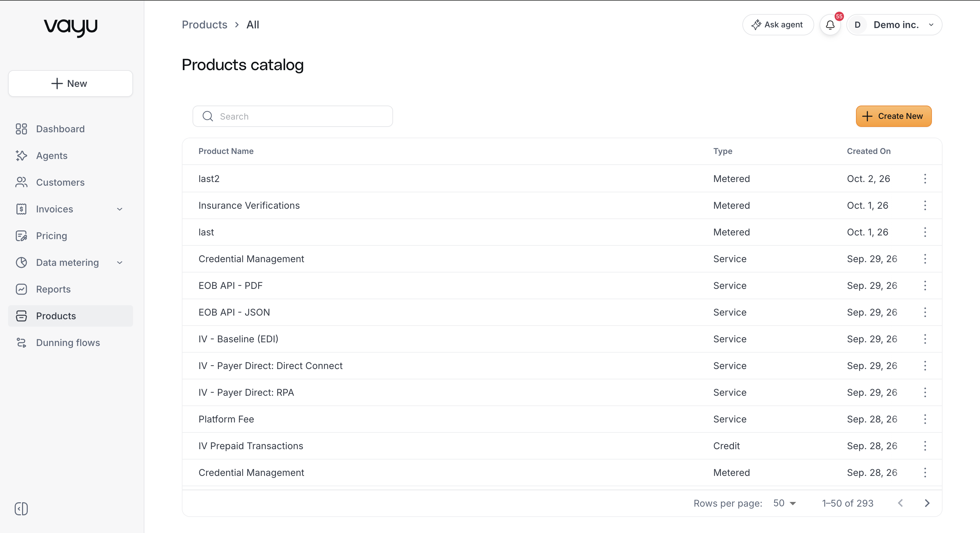Open row options for Insurance Verifications
This screenshot has width=980, height=533.
tap(925, 205)
